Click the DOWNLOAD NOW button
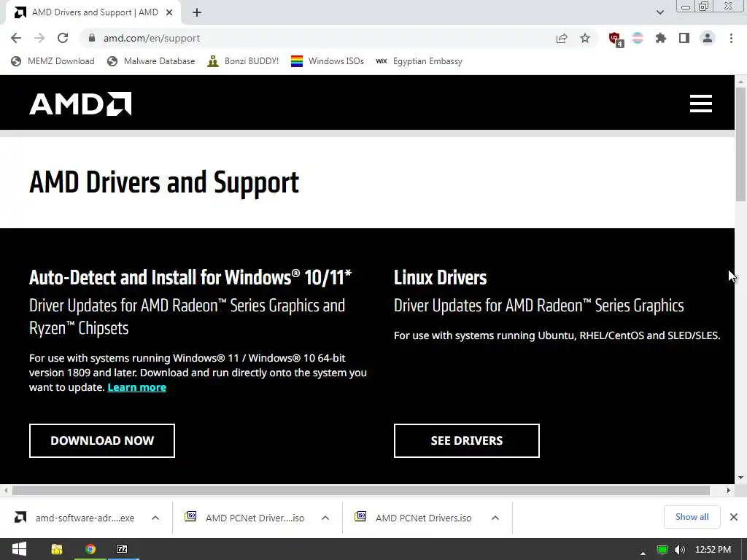The image size is (747, 560). [102, 440]
